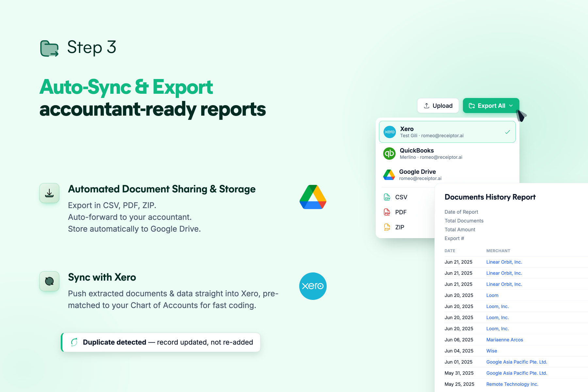Viewport: 588px width, 392px height.
Task: Click the folder icon inside Export All button
Action: [472, 106]
